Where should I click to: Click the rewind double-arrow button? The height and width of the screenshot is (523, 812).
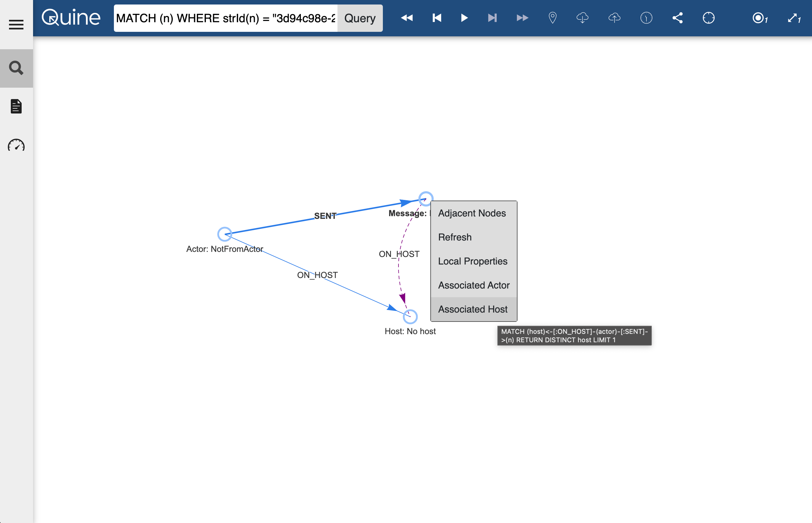click(407, 18)
